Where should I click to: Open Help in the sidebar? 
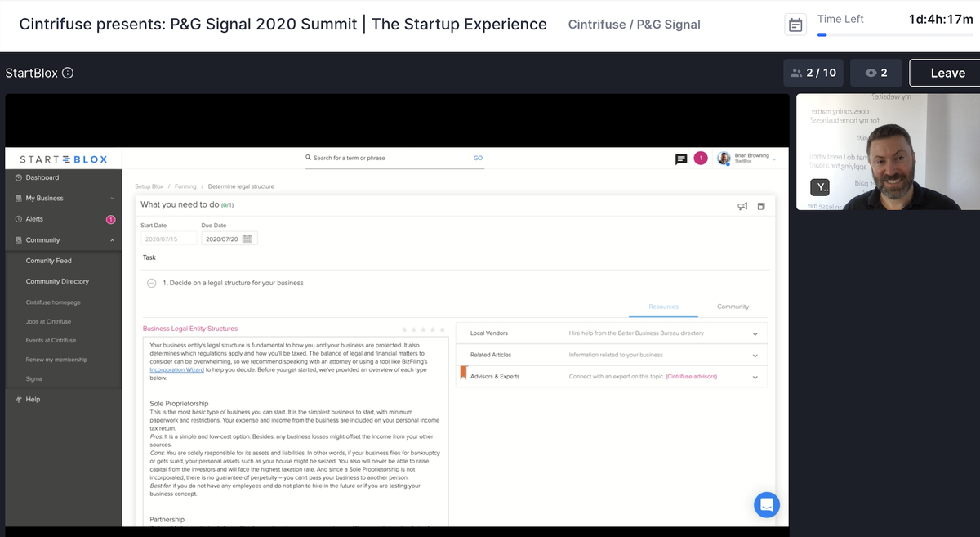[33, 399]
